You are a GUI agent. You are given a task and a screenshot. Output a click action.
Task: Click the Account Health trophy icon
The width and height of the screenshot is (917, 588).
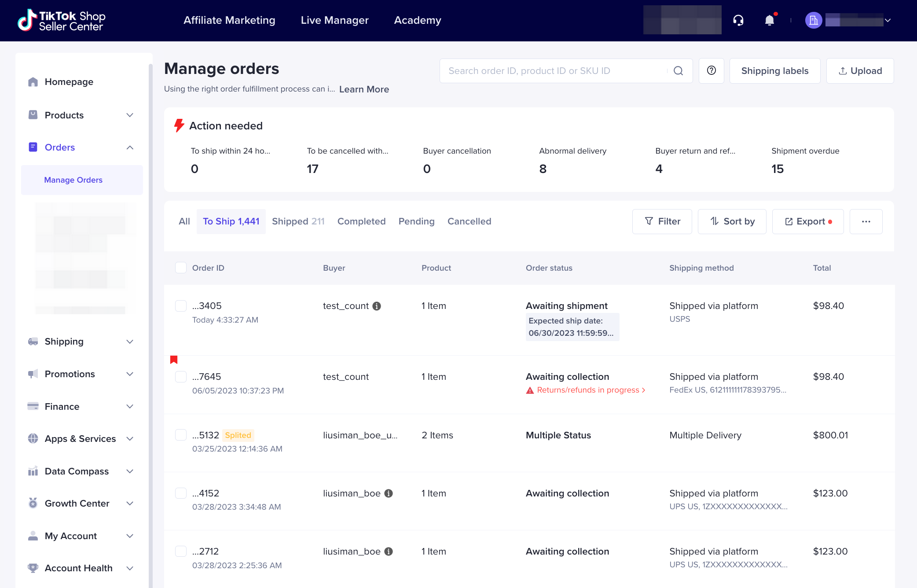tap(33, 568)
